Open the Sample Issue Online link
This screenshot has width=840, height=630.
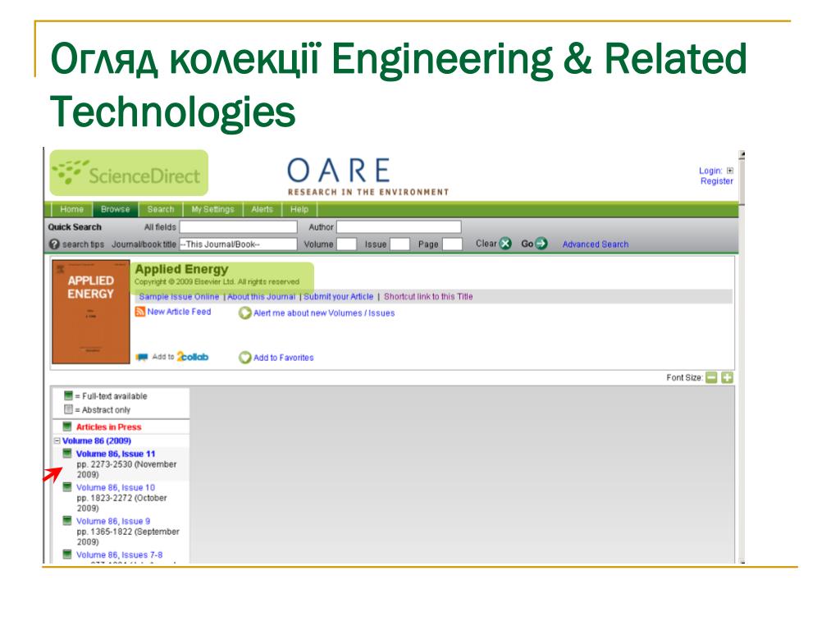click(179, 297)
